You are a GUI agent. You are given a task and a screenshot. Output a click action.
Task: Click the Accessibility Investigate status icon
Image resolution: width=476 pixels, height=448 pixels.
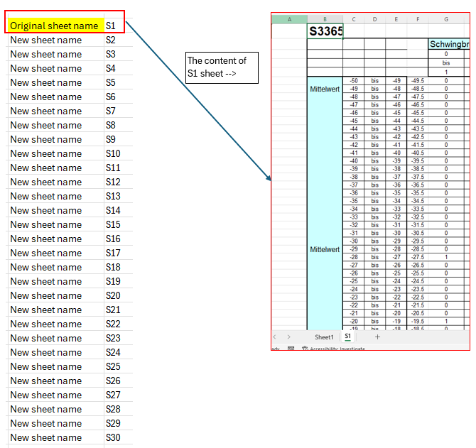coord(305,348)
